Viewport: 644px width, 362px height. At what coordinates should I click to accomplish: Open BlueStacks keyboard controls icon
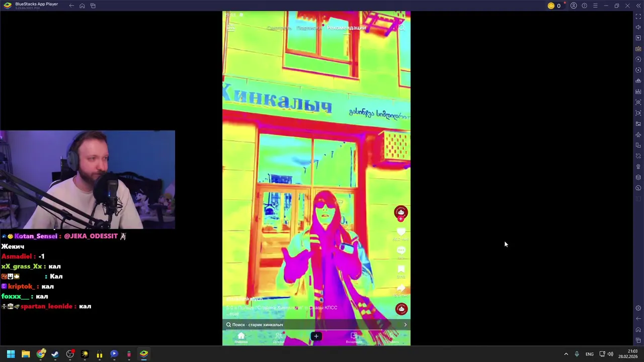pyautogui.click(x=638, y=49)
